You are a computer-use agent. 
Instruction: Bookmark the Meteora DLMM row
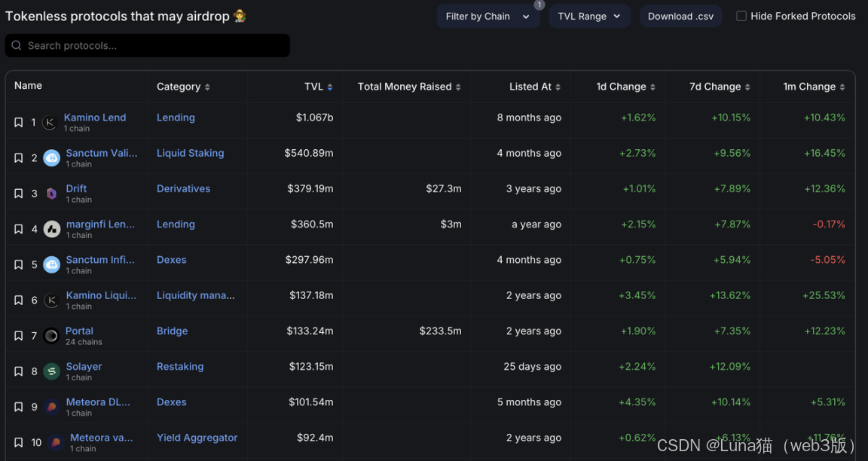18,407
